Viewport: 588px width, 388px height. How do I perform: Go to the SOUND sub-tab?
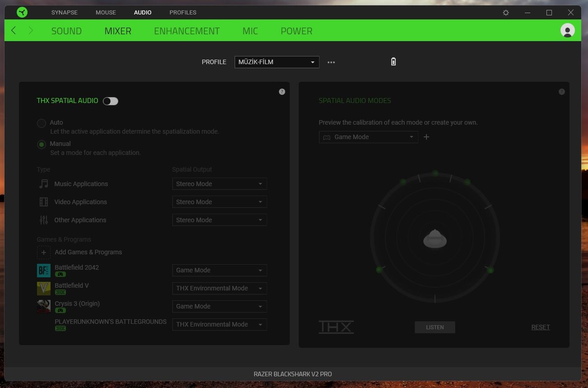(66, 31)
